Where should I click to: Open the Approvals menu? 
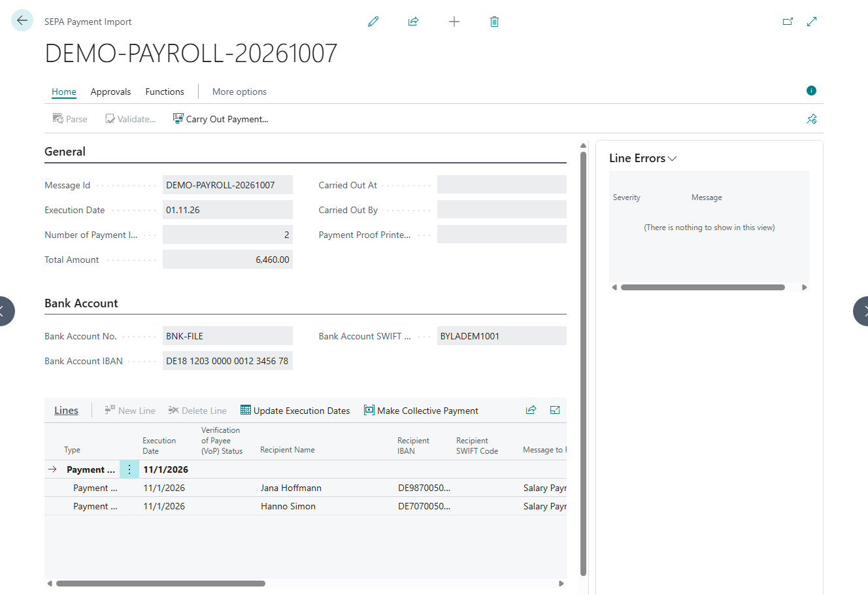coord(110,92)
